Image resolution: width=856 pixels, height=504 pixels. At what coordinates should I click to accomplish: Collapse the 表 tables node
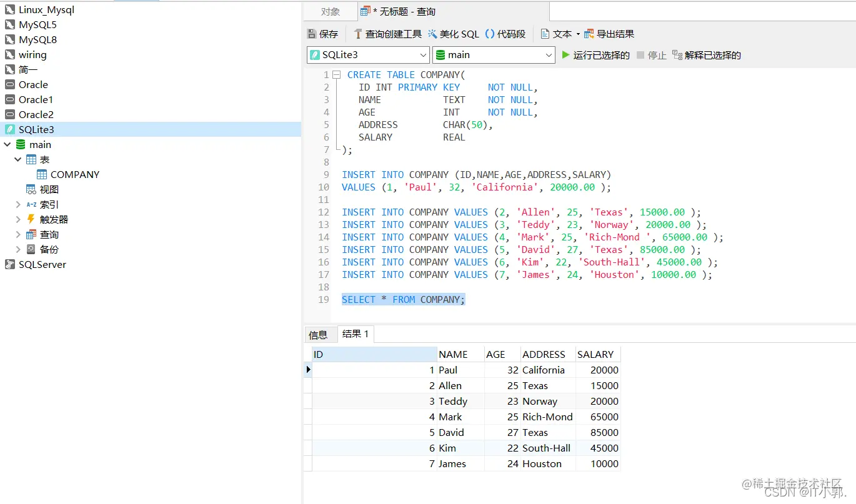[18, 160]
